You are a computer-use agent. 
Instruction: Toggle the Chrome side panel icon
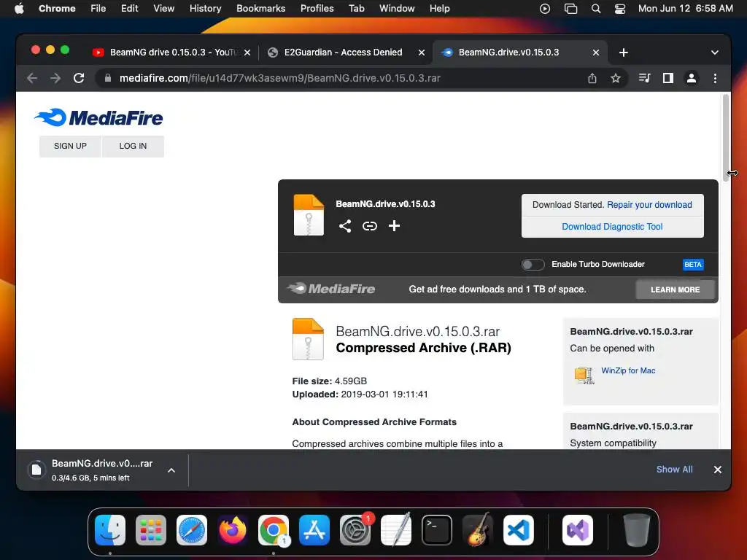(x=668, y=78)
